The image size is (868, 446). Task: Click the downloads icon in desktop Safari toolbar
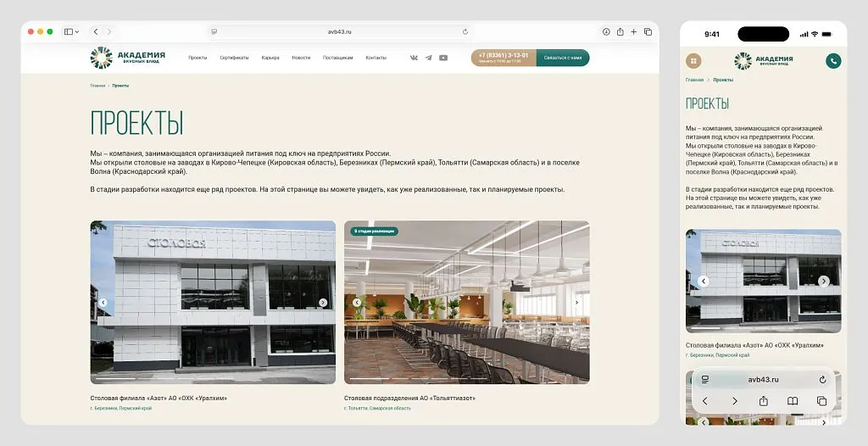coord(606,31)
